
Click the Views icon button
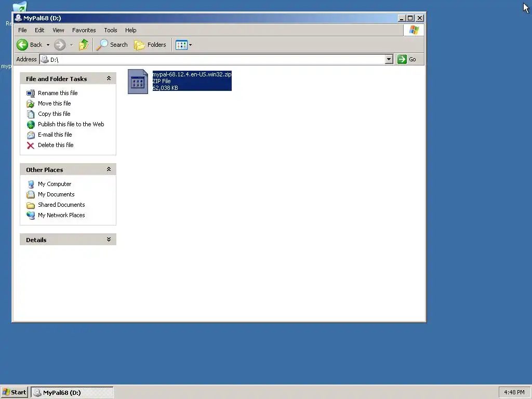point(181,45)
